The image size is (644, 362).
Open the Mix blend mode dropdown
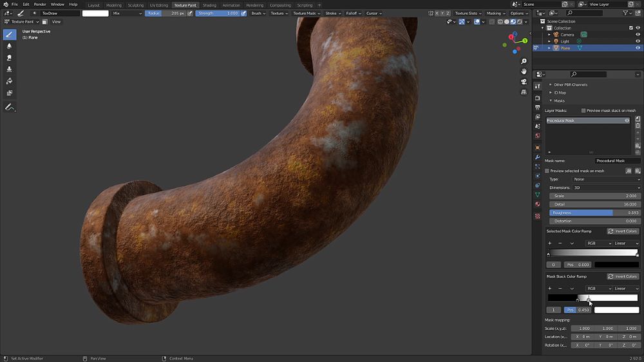pos(128,13)
